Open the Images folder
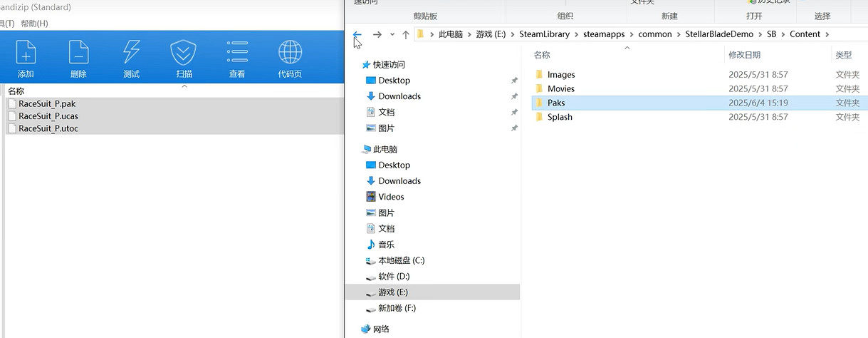This screenshot has width=868, height=338. (x=561, y=75)
